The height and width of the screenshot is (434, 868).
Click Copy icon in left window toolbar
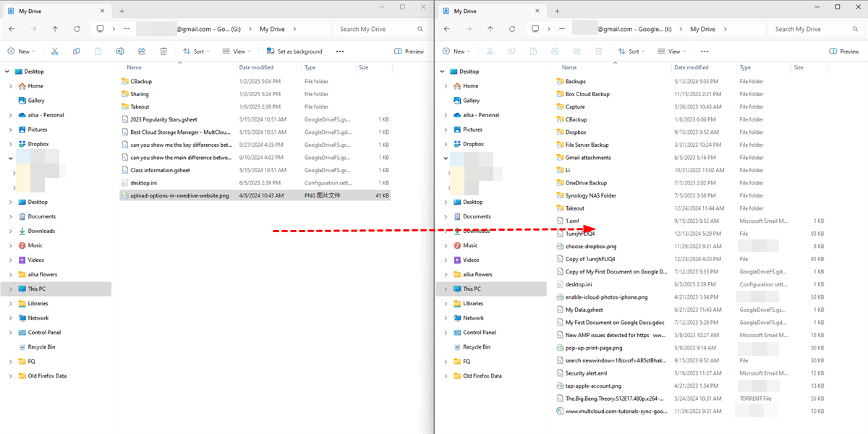coord(77,51)
